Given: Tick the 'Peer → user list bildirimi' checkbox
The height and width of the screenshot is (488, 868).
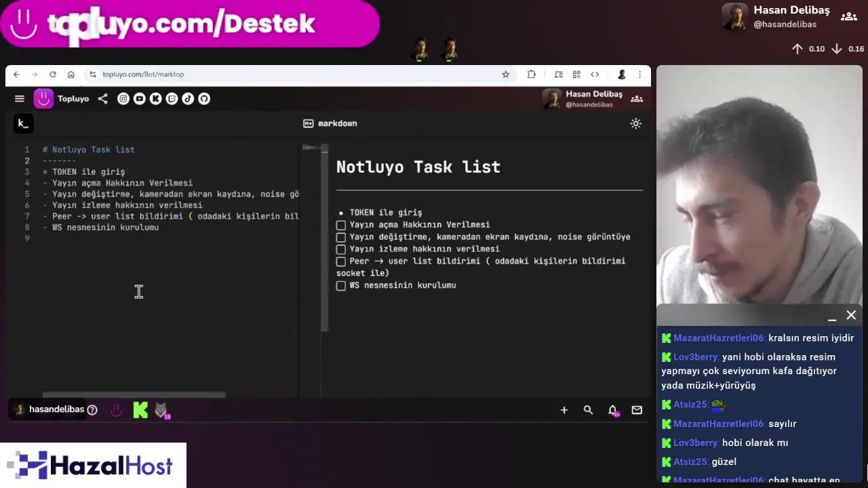Looking at the screenshot, I should pos(341,262).
